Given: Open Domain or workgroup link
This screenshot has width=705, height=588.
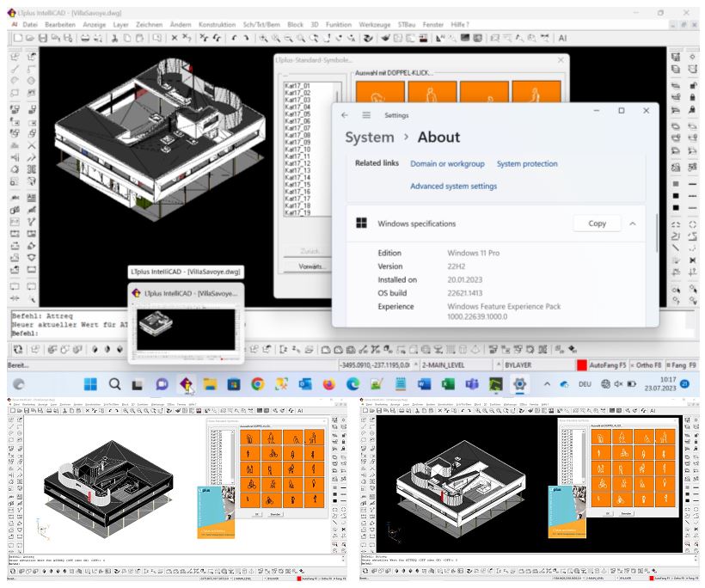Looking at the screenshot, I should (447, 164).
